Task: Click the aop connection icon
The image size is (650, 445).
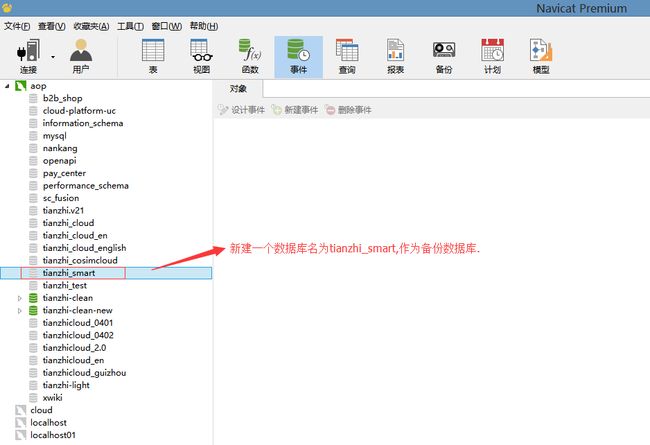Action: [x=21, y=86]
